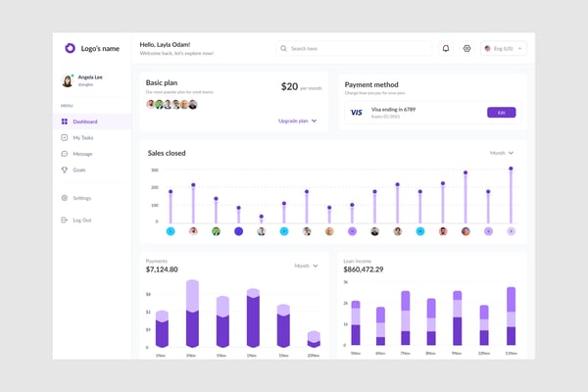This screenshot has width=588, height=392.
Task: Click the My Tasks checkbox icon
Action: pyautogui.click(x=65, y=137)
